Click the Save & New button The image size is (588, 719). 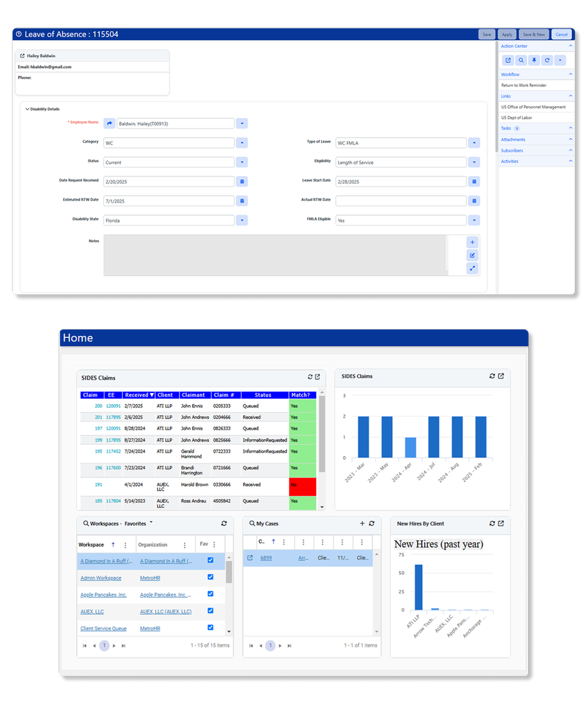(x=534, y=34)
